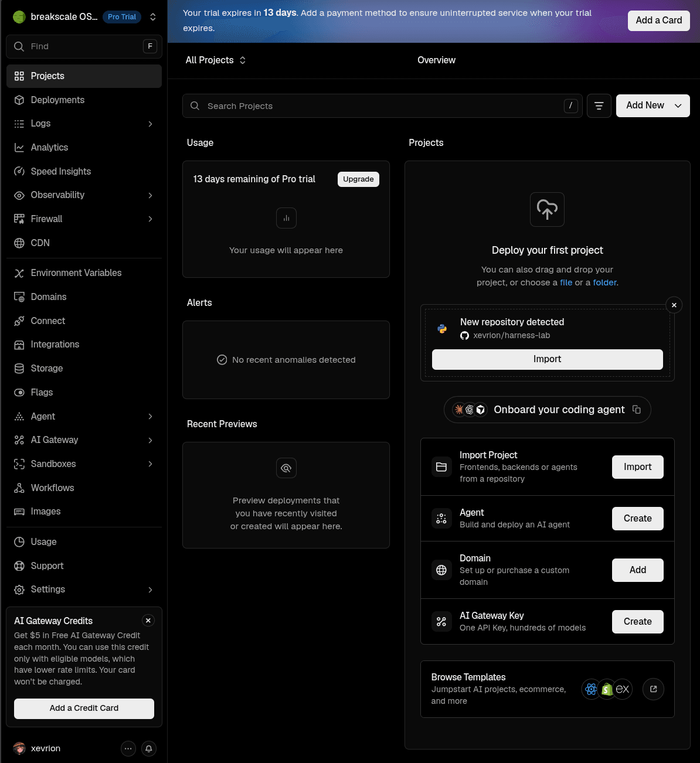
Task: Click the Search Projects field
Action: tap(382, 106)
